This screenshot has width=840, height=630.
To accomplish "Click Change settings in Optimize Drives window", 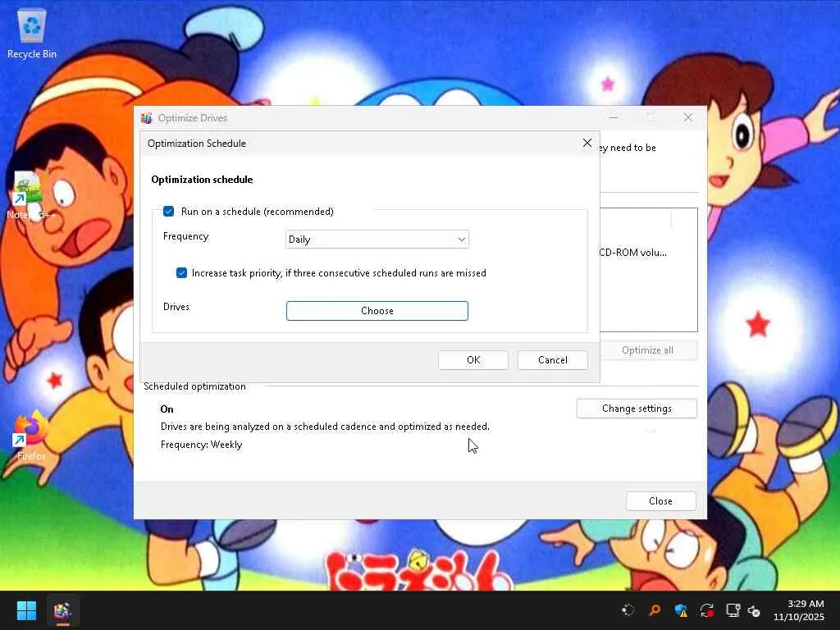I will point(637,409).
